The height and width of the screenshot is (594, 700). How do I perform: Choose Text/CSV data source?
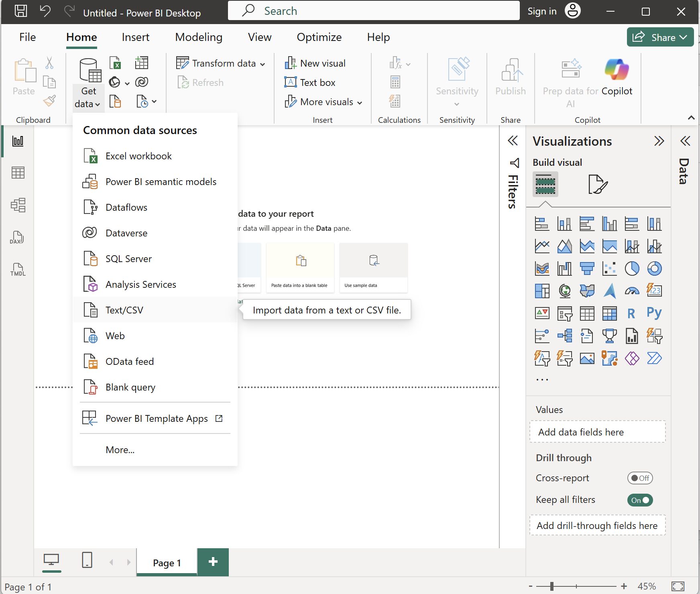tap(155, 310)
